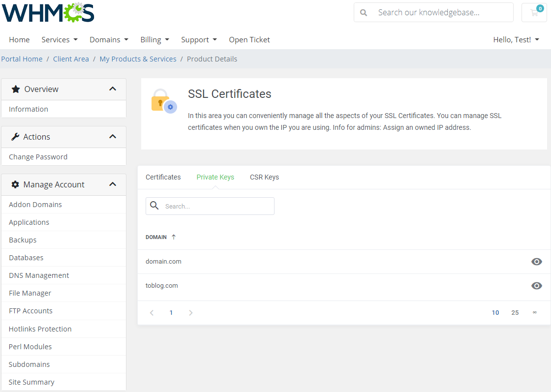View private key for toblog.com
The image size is (551, 392).
(537, 286)
